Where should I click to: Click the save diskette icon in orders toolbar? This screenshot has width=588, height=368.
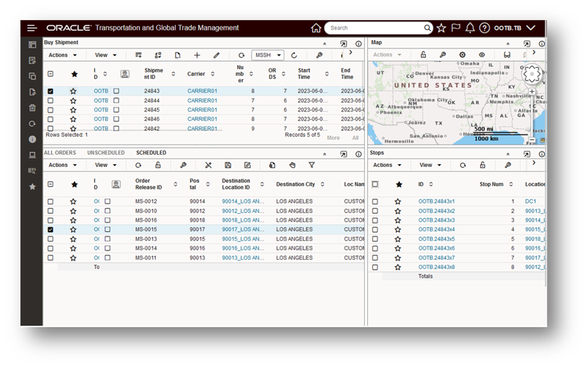click(x=228, y=165)
